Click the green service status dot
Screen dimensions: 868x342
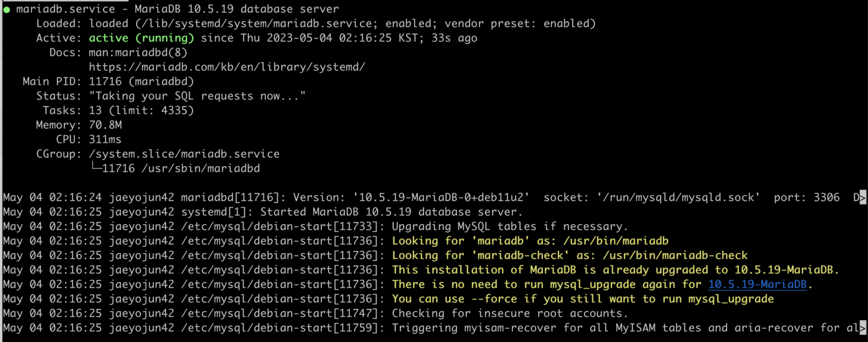point(6,10)
